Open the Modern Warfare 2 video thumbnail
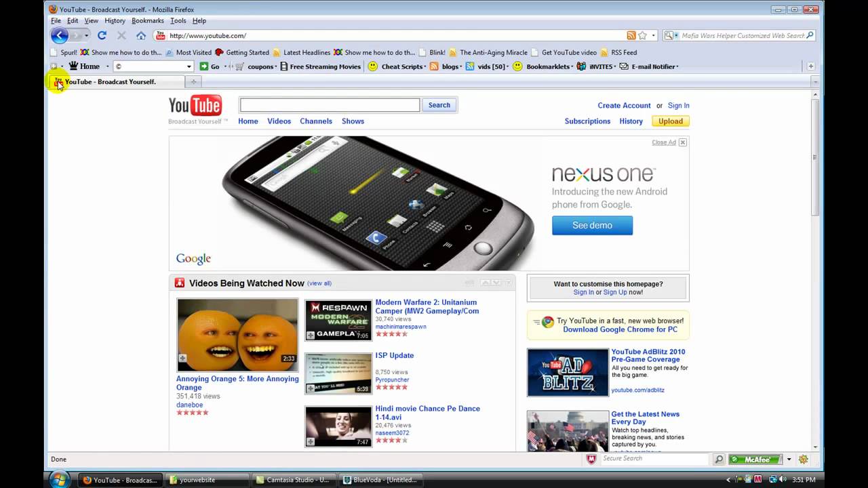This screenshot has width=868, height=488. point(338,320)
